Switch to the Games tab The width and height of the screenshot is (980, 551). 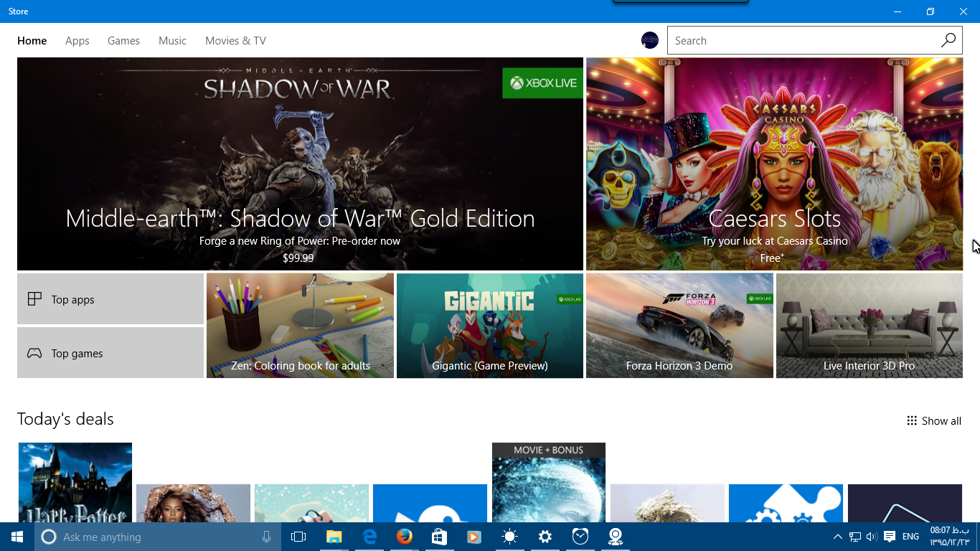[x=123, y=41]
